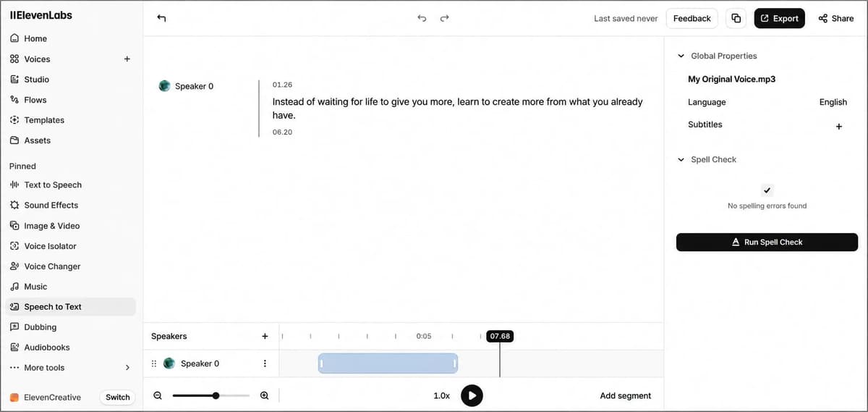Screen dimensions: 868x412
Task: Open ElevenCreative workspace icon
Action: [14, 398]
